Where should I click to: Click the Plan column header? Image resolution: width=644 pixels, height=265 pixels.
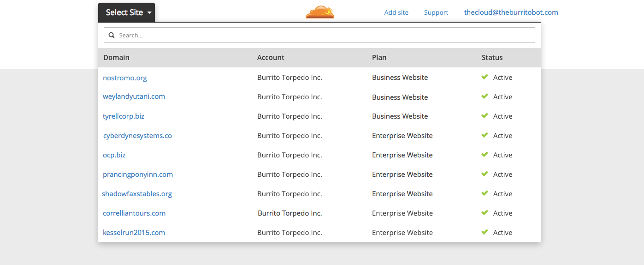point(379,58)
